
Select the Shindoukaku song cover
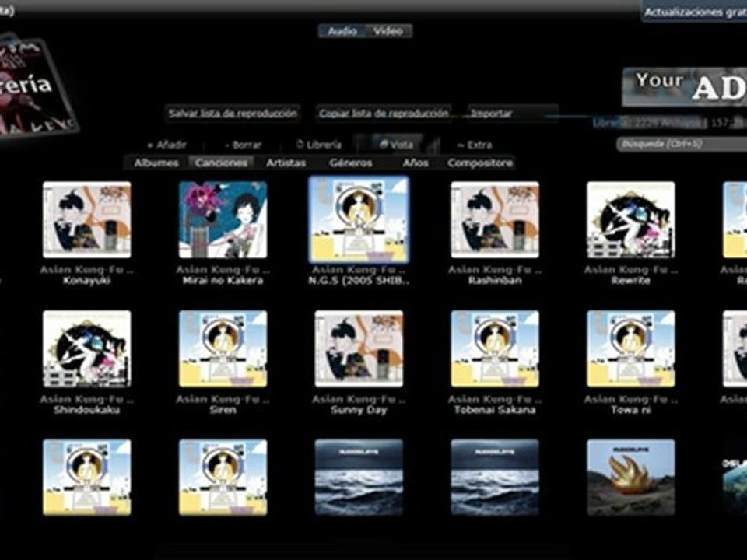[x=86, y=348]
